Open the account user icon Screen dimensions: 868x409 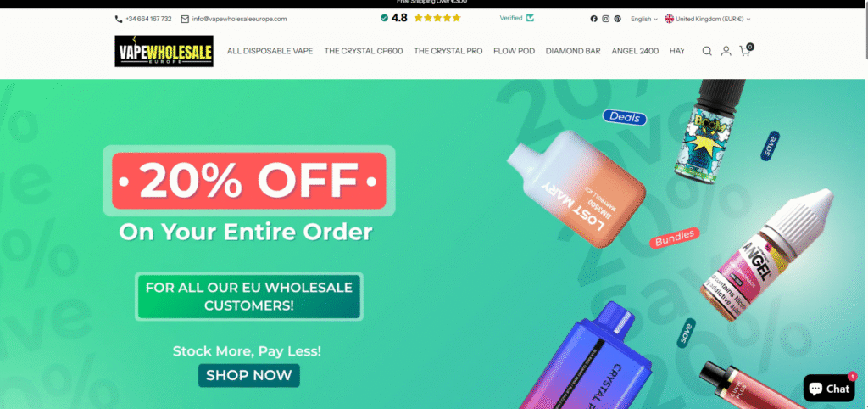click(x=726, y=51)
